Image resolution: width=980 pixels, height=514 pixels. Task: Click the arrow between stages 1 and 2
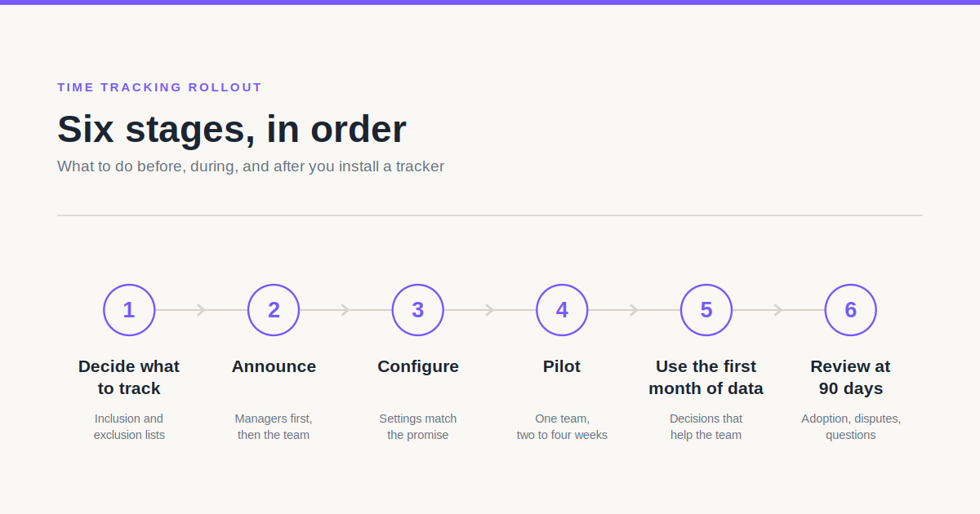coord(201,310)
